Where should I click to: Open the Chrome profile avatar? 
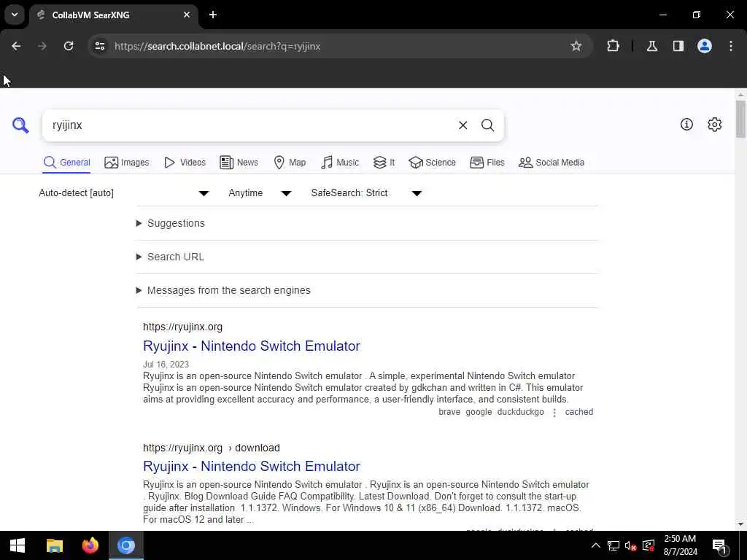pyautogui.click(x=705, y=46)
